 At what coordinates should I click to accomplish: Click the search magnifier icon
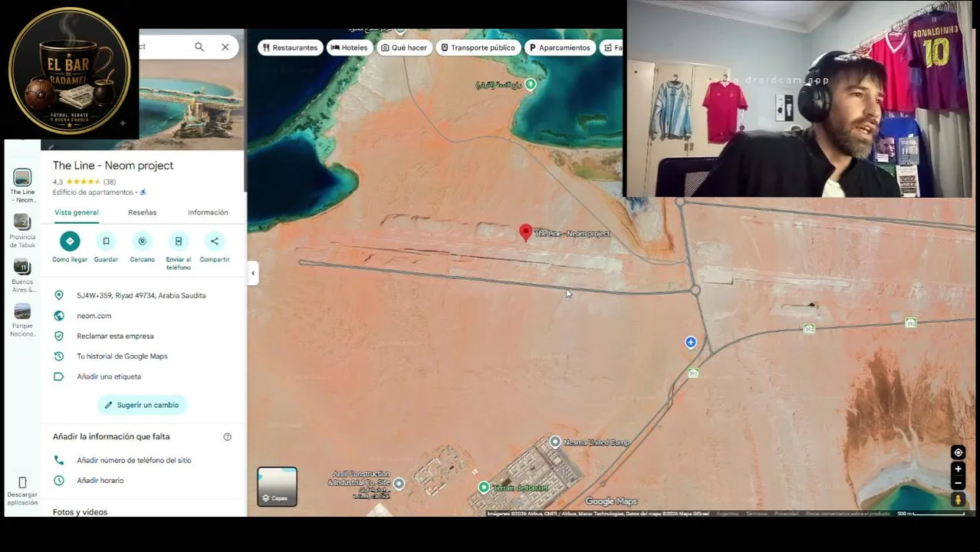[x=199, y=47]
